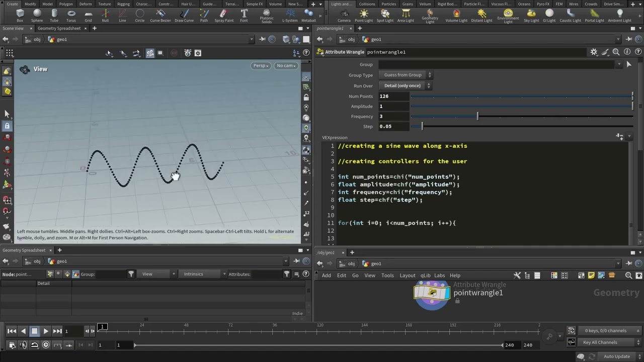
Task: Select the Line shelf tool
Action: click(x=122, y=16)
